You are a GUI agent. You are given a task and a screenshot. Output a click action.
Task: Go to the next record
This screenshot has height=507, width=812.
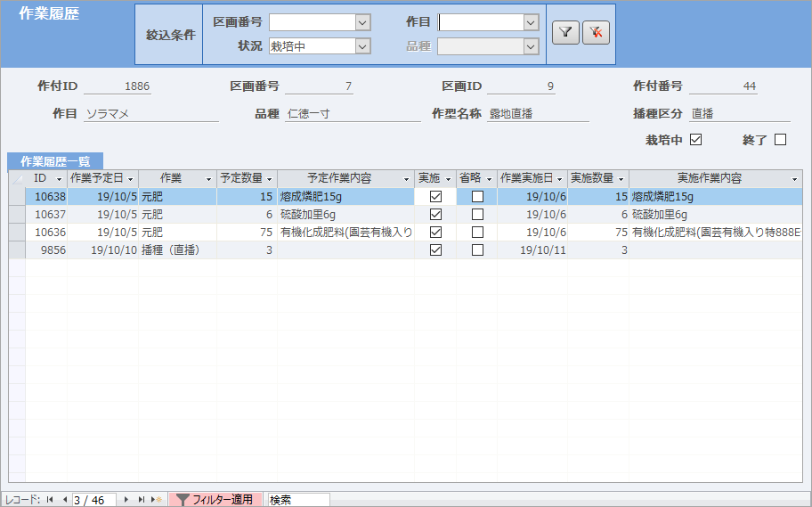click(126, 500)
